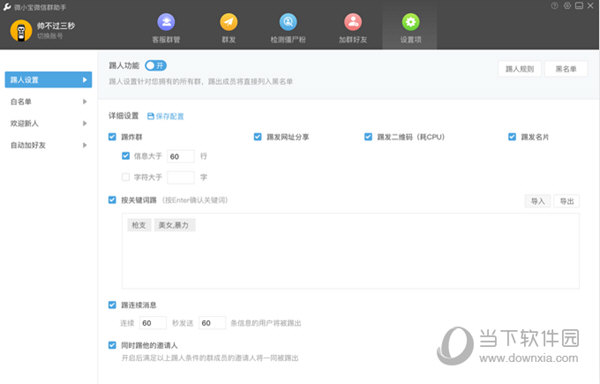Toggle the 踢人功能 switch
The image size is (600, 384).
155,65
